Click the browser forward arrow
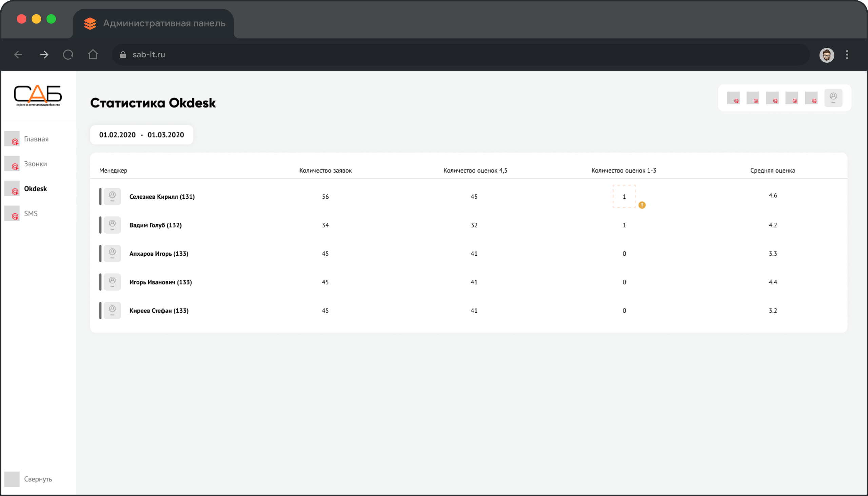 (44, 55)
